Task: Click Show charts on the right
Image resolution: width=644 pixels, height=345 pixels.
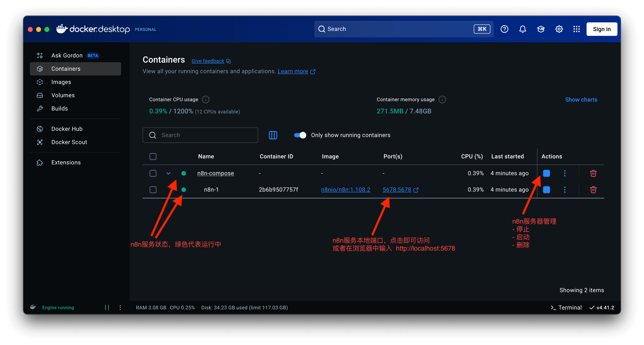Action: [581, 99]
